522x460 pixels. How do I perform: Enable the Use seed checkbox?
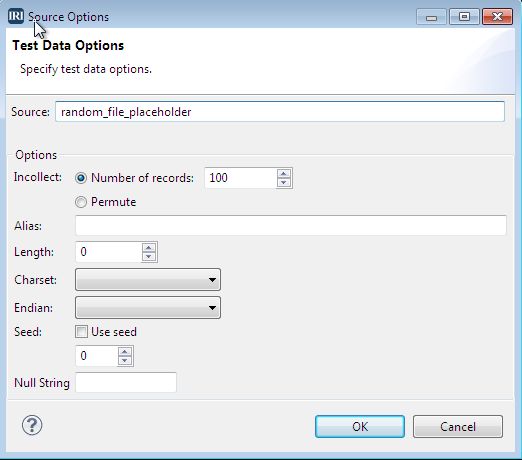(x=81, y=332)
